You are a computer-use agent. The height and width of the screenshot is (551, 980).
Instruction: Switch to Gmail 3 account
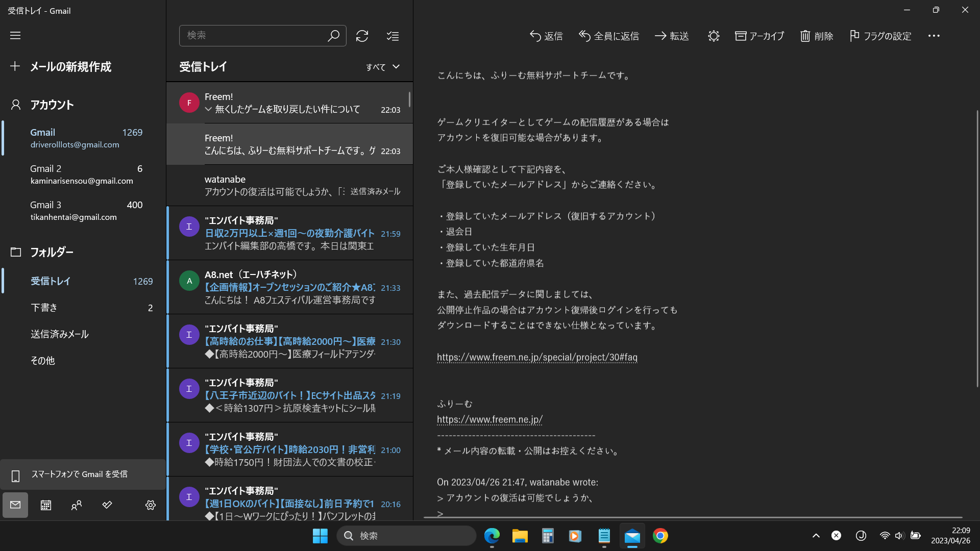coord(83,211)
